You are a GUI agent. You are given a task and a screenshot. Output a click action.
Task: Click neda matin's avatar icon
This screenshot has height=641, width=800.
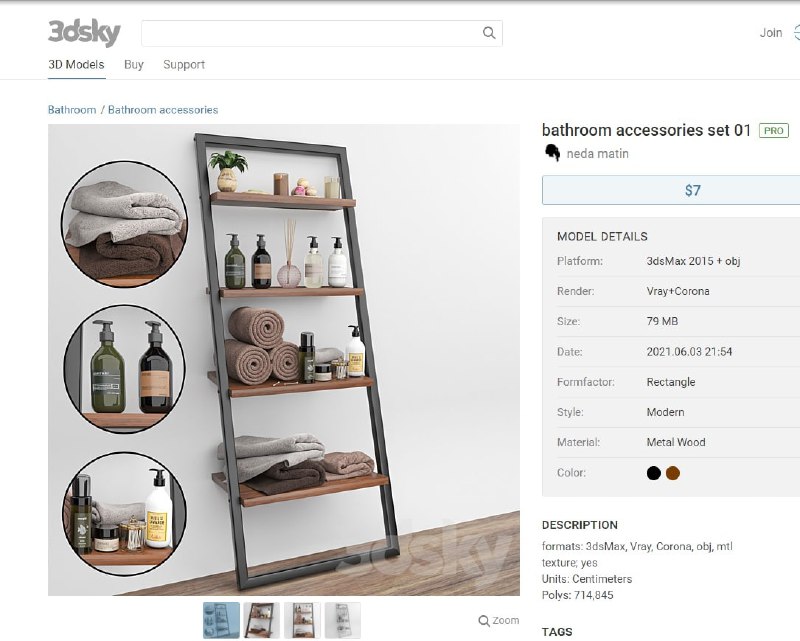[552, 153]
